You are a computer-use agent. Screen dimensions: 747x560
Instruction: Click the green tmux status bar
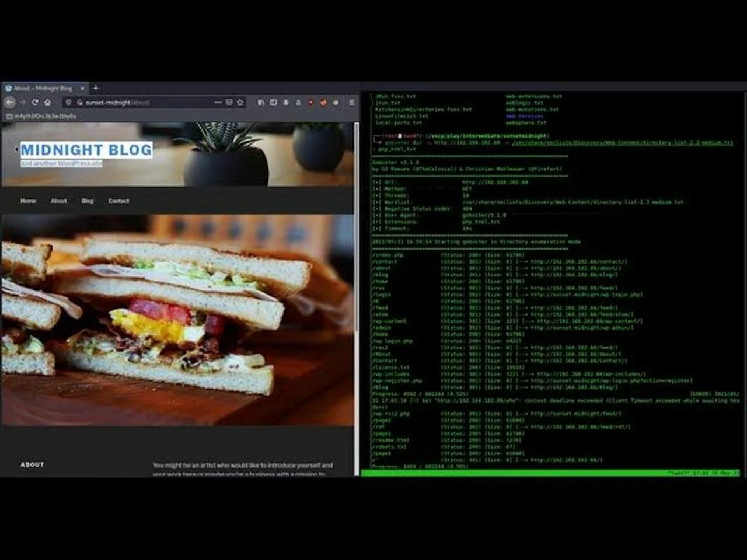click(x=550, y=473)
